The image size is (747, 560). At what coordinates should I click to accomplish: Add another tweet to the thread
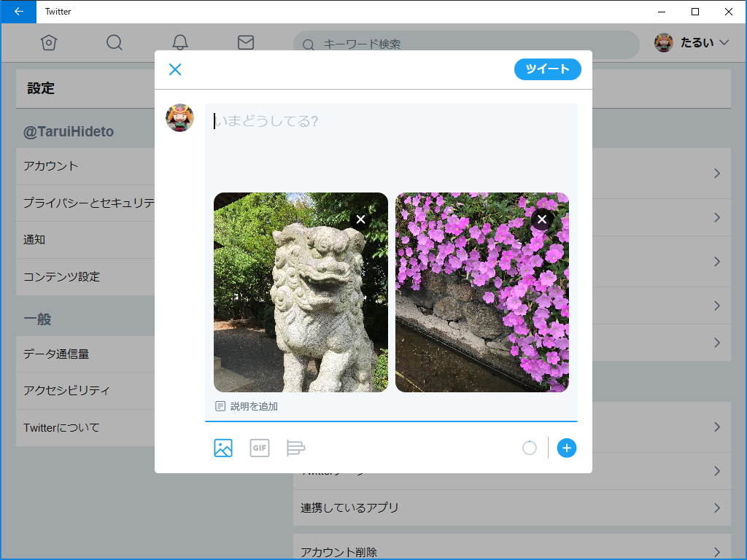pos(567,448)
